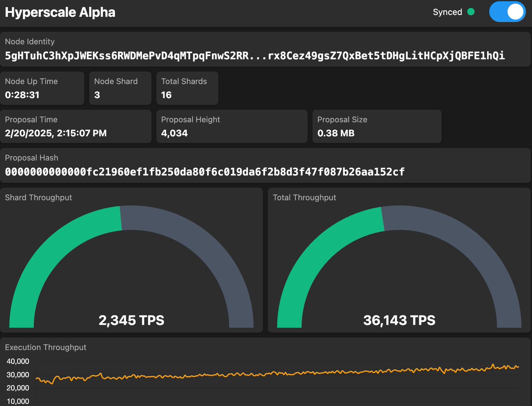Click the Total Shards value 16
Screen dimensions: 532x406
pyautogui.click(x=166, y=95)
